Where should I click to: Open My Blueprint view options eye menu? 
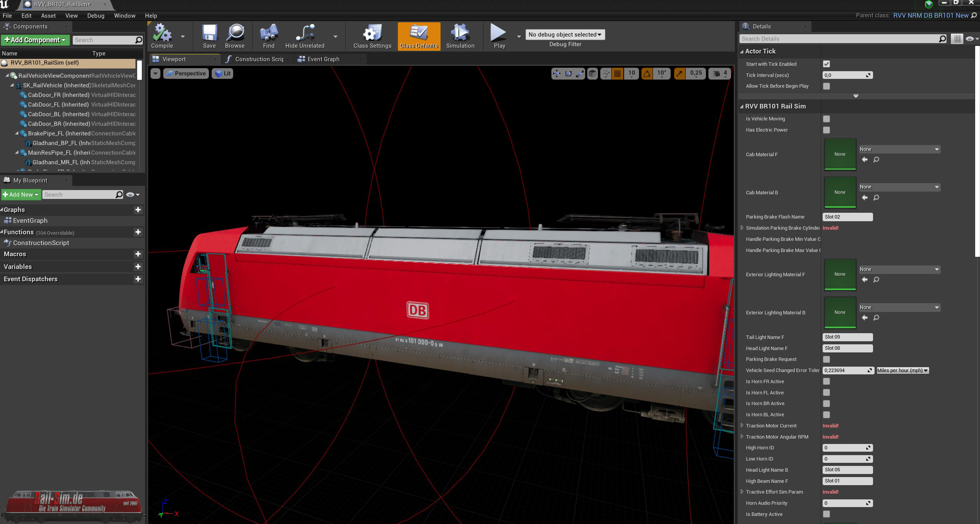(133, 195)
